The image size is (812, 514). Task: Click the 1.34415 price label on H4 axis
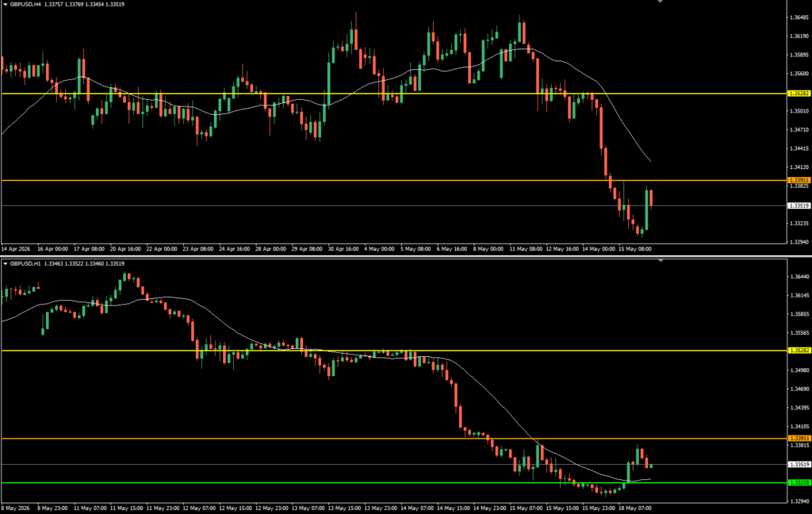(x=799, y=148)
